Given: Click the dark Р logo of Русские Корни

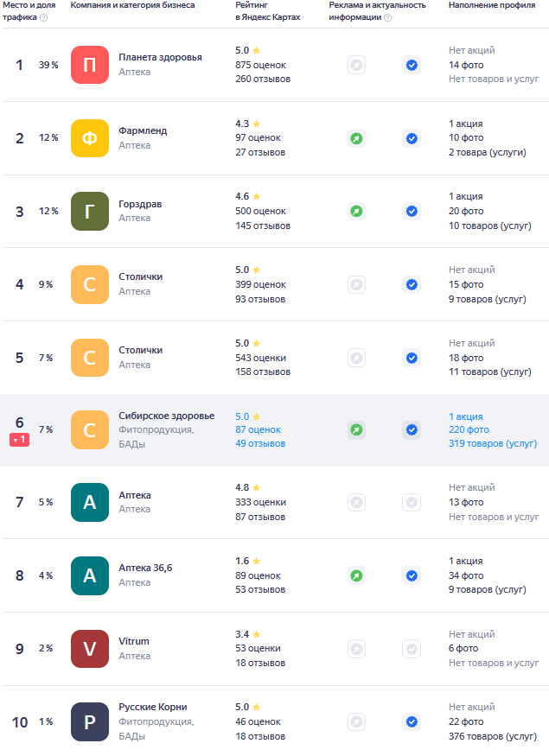Looking at the screenshot, I should point(90,721).
